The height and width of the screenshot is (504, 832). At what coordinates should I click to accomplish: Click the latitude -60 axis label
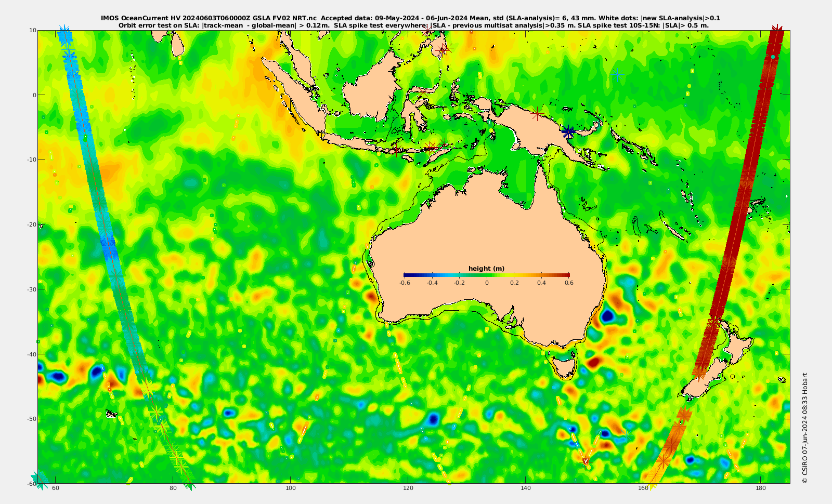click(32, 483)
